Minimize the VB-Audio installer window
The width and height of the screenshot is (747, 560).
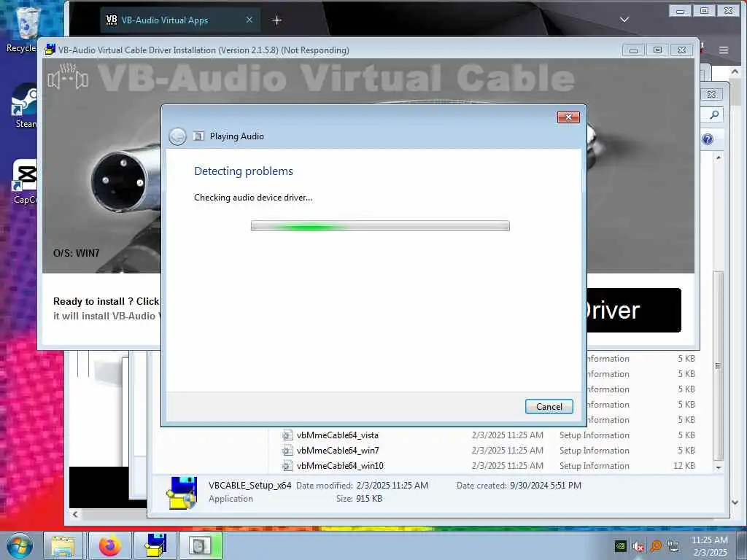pos(633,50)
